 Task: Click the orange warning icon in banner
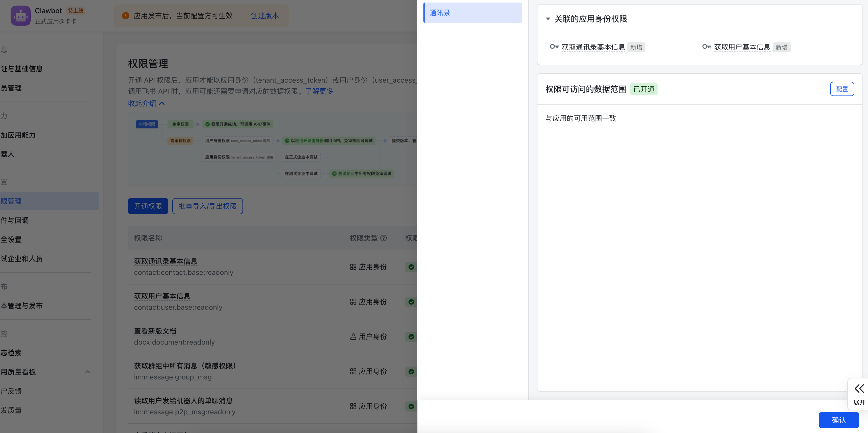coord(125,15)
